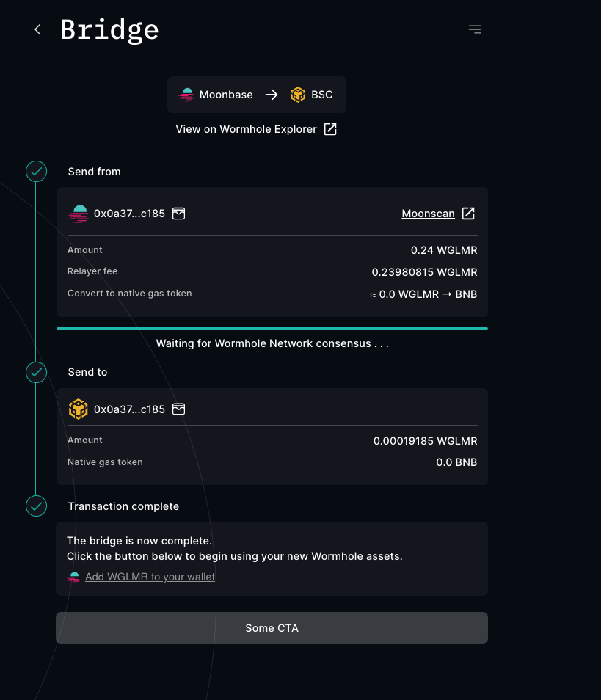Click the Send from step checkmark indicator
Screen dimensions: 601x700
click(x=36, y=171)
